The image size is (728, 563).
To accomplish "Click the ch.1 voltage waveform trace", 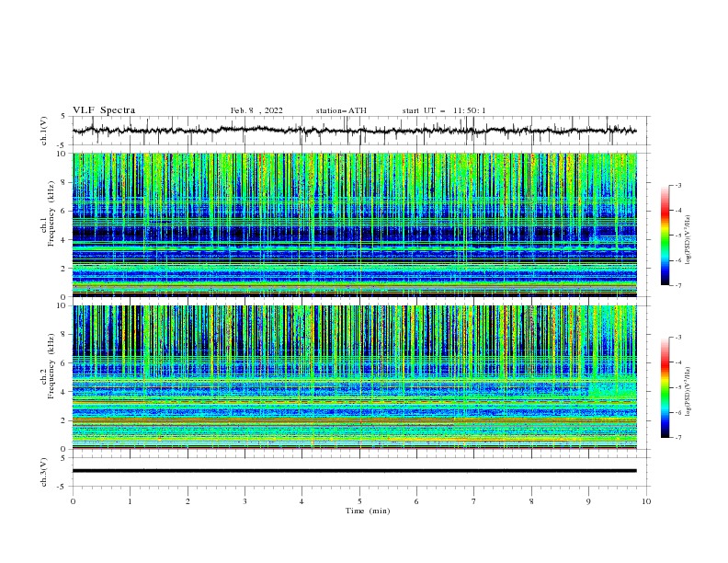I will coord(354,131).
